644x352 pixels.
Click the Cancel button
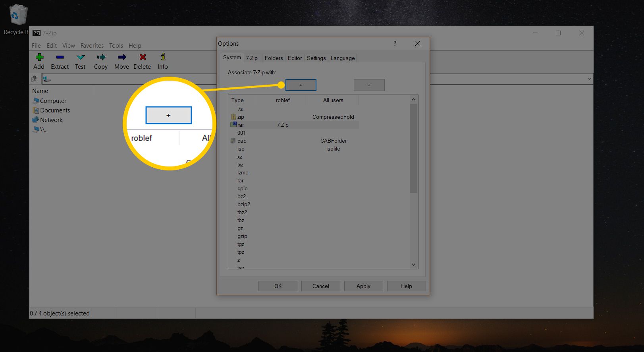321,286
